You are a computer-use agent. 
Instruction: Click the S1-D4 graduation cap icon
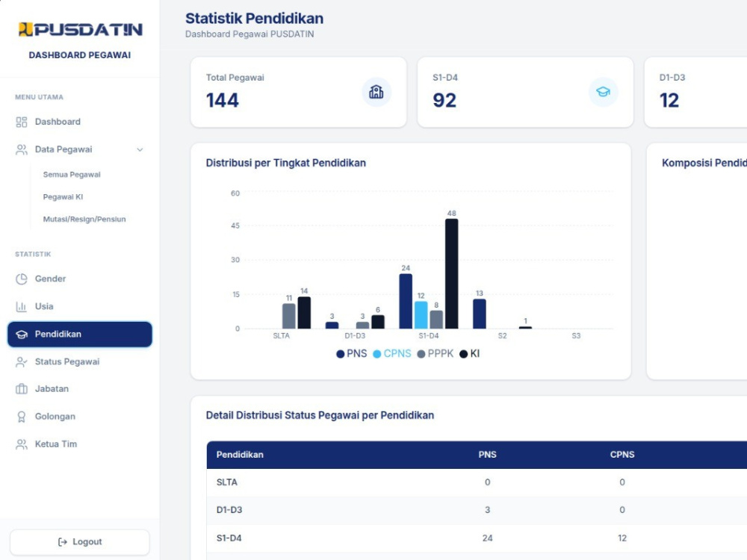tap(603, 92)
